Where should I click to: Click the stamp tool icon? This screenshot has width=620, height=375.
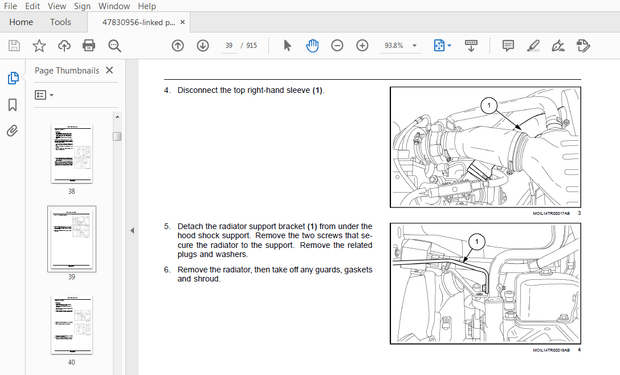pyautogui.click(x=583, y=46)
